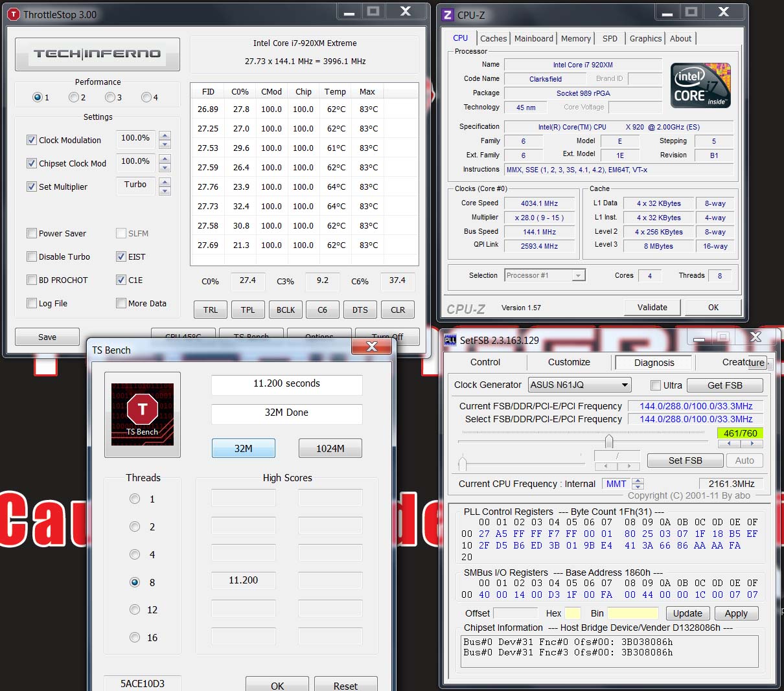
Task: Click the FSB frequency slider handle
Action: (609, 442)
